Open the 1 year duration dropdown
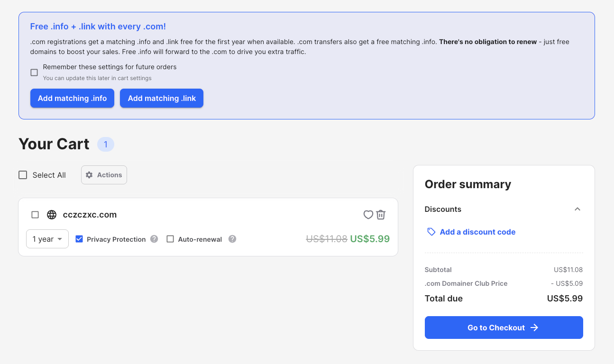This screenshot has width=614, height=364. (47, 239)
